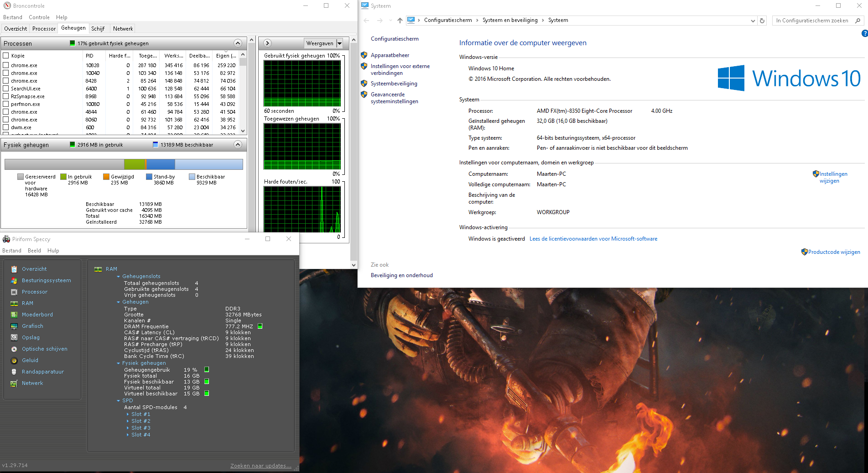Click the Configuratiescherm search field
The height and width of the screenshot is (473, 868).
(x=812, y=21)
